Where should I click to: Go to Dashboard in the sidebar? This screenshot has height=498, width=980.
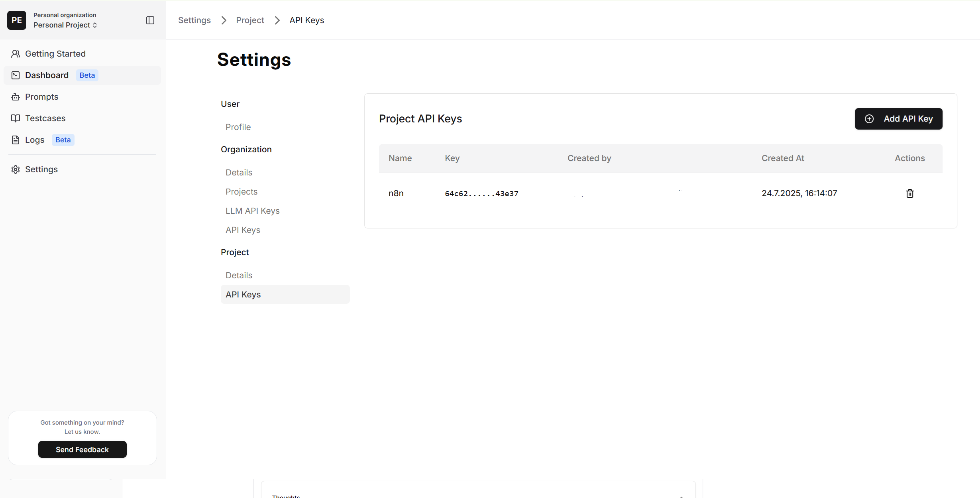(x=82, y=75)
